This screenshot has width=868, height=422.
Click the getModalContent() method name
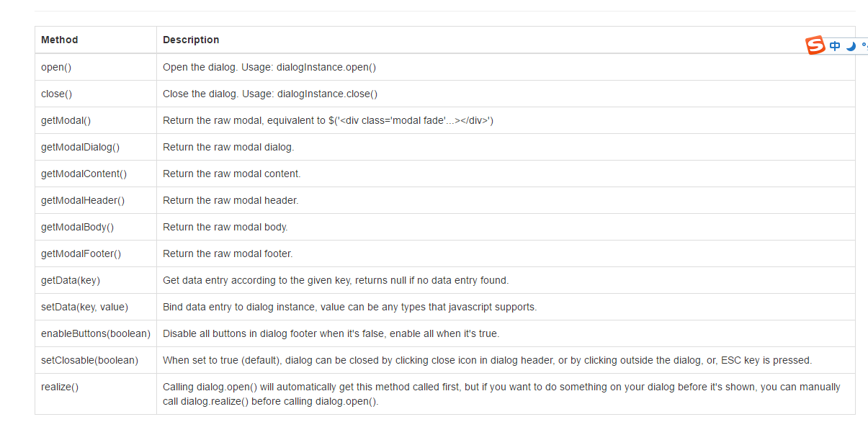coord(84,174)
